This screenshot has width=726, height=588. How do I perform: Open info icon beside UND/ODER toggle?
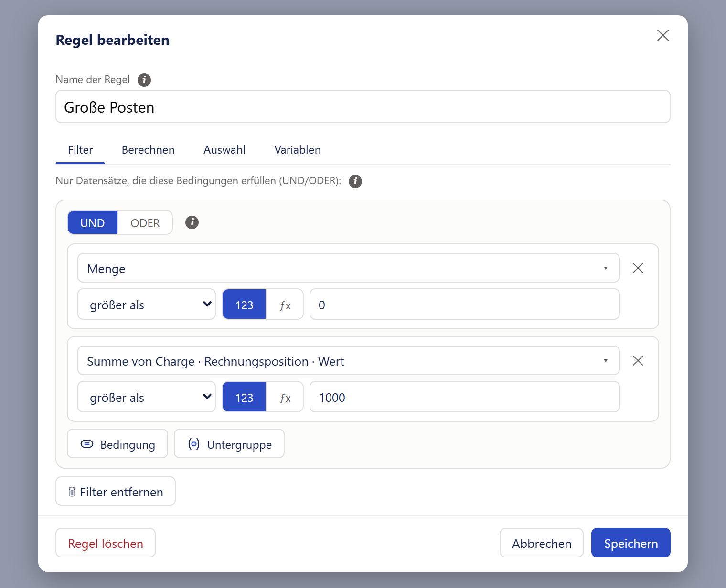click(192, 222)
